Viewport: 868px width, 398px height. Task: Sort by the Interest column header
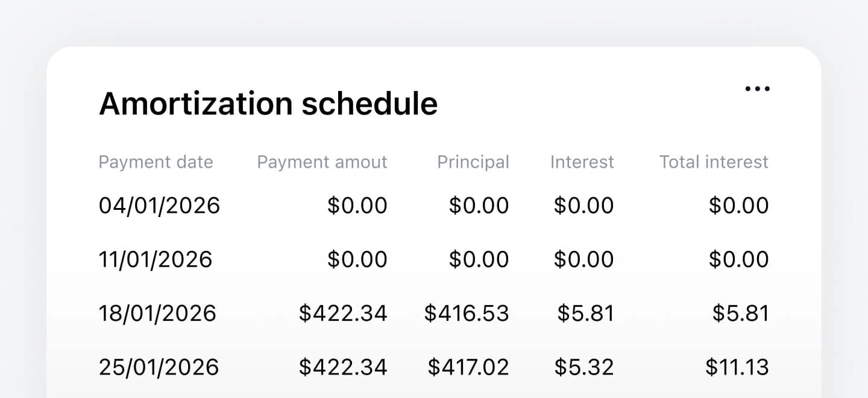point(581,162)
